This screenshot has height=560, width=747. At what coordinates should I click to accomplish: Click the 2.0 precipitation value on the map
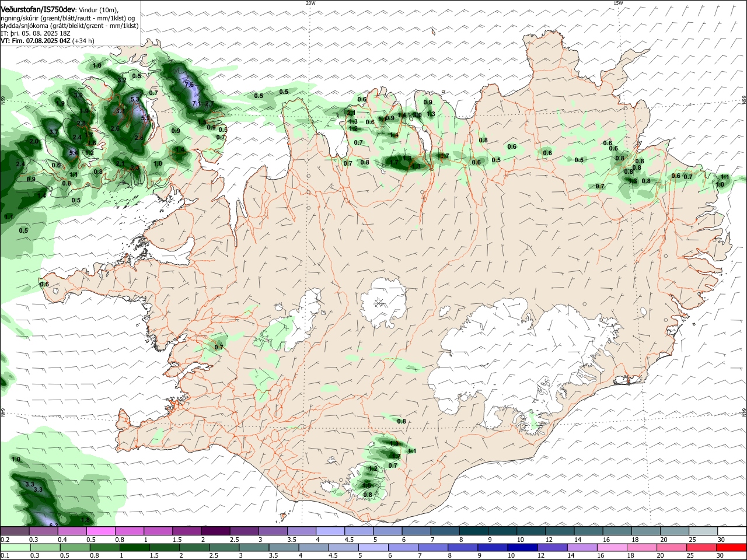click(x=34, y=141)
